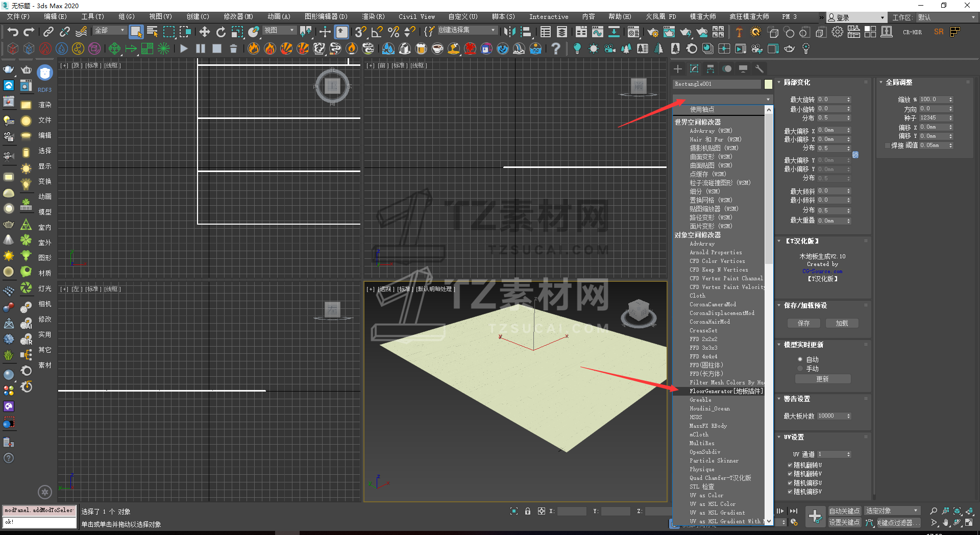Click the Rectangle001 object name field
Viewport: 980px width, 535px height.
tap(717, 84)
